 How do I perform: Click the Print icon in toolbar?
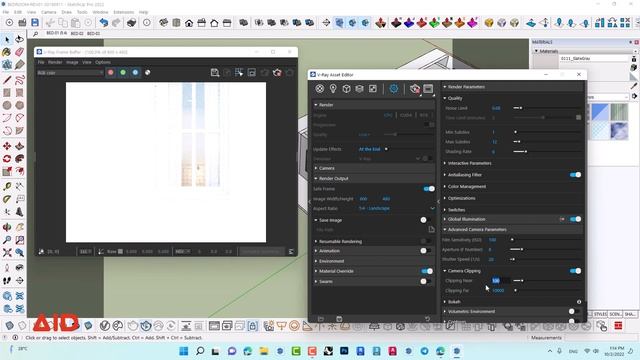coord(131,23)
